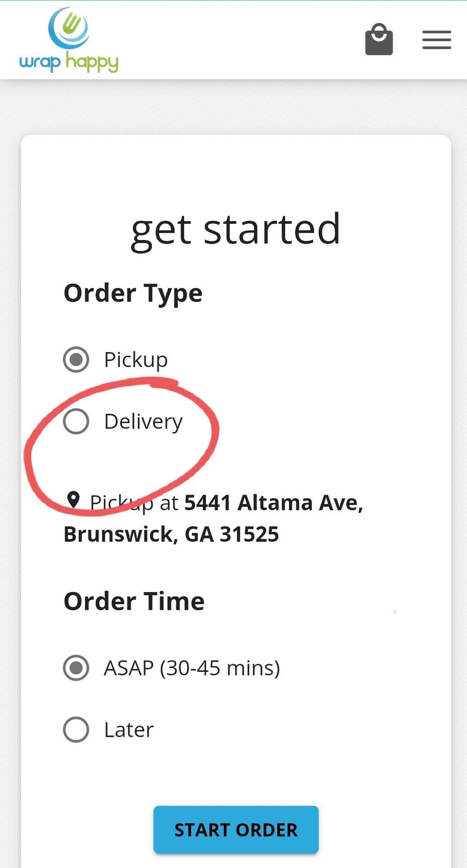Click the 'Order Time' heading
This screenshot has height=868, width=467.
(134, 601)
